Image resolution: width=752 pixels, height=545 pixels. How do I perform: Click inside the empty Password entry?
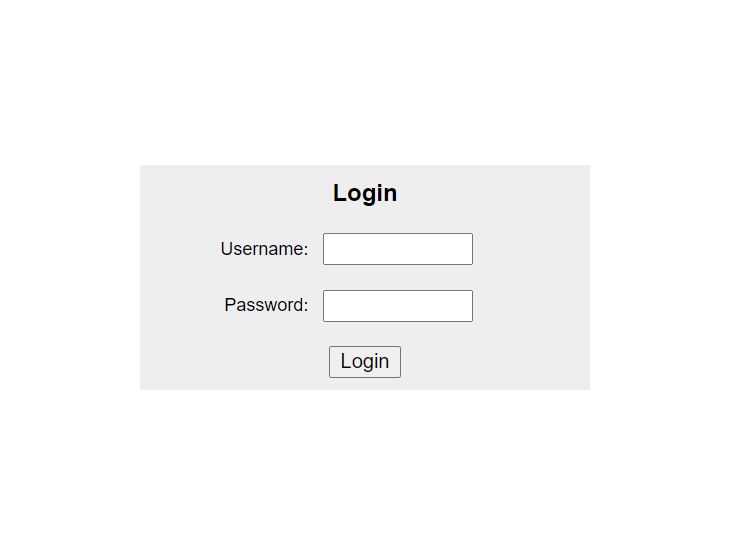[x=398, y=306]
